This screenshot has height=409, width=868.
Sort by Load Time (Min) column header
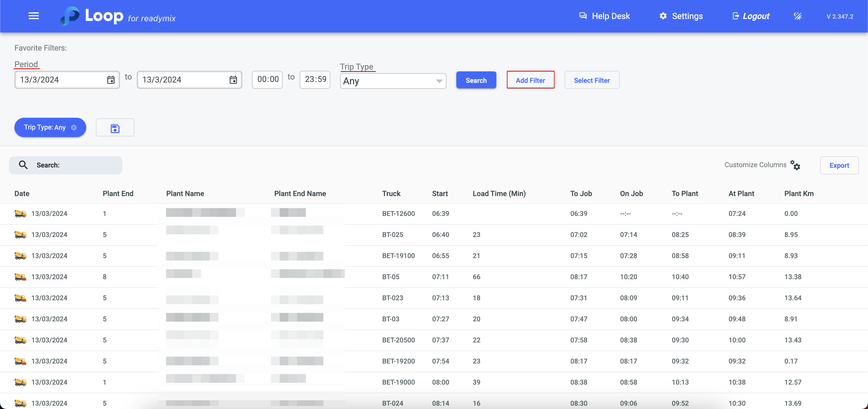click(499, 194)
